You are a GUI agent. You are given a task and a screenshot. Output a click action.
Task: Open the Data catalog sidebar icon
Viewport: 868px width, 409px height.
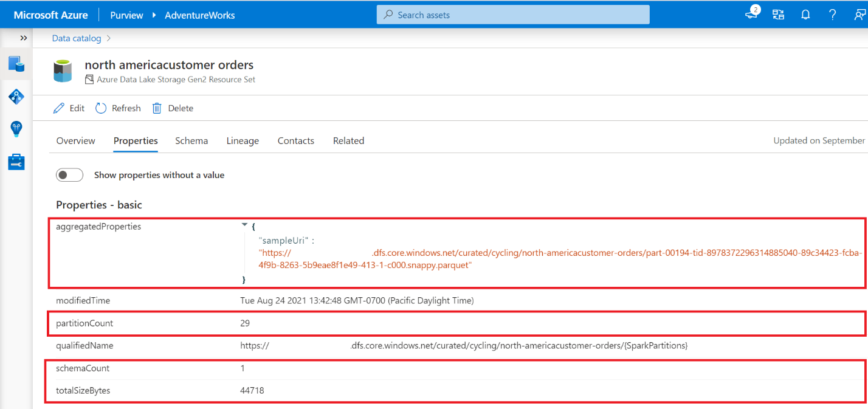pos(16,64)
